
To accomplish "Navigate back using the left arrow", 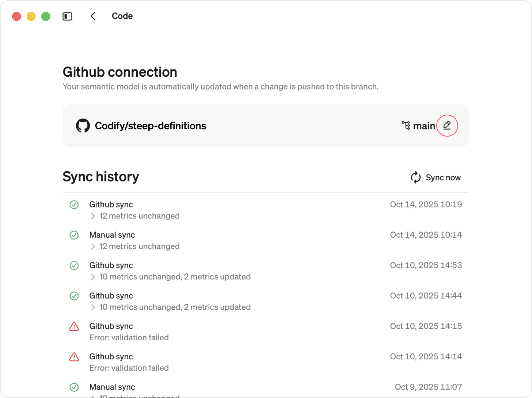I will point(93,16).
